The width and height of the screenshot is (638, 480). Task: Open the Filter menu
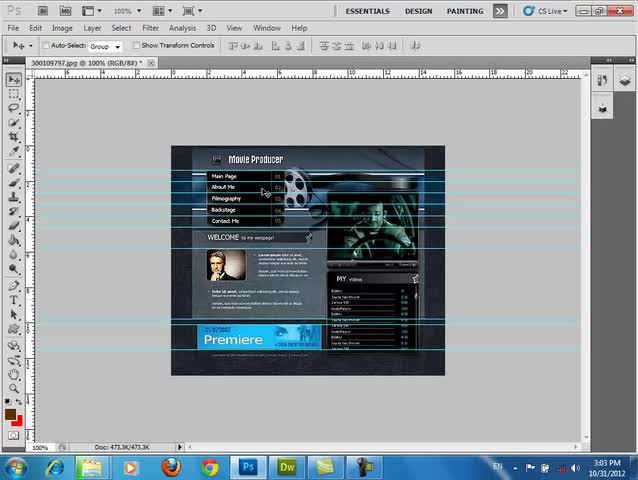tap(150, 28)
